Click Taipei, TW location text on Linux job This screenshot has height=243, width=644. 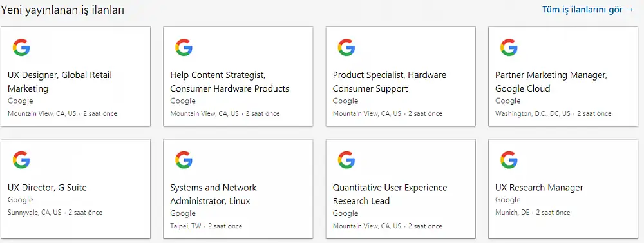coord(185,226)
